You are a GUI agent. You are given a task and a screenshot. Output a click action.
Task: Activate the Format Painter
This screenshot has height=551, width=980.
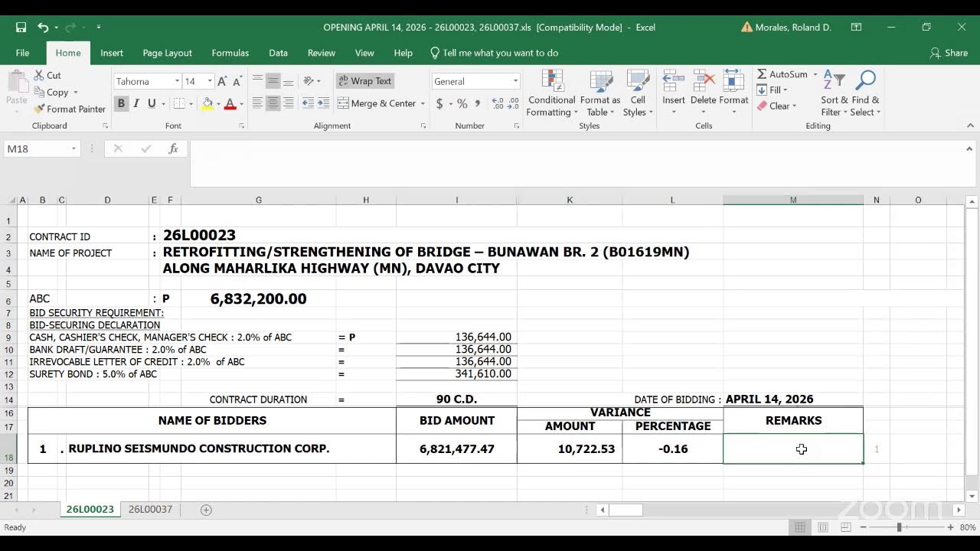[x=70, y=109]
